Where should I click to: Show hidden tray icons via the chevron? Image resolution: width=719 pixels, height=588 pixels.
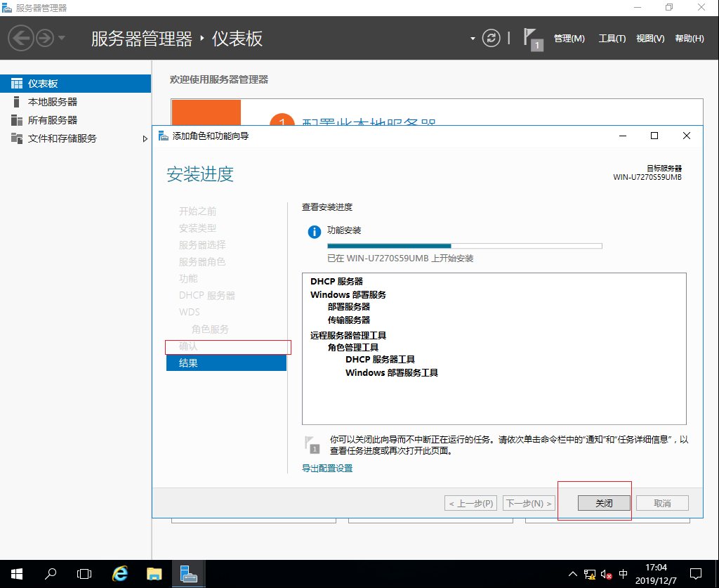[x=573, y=573]
